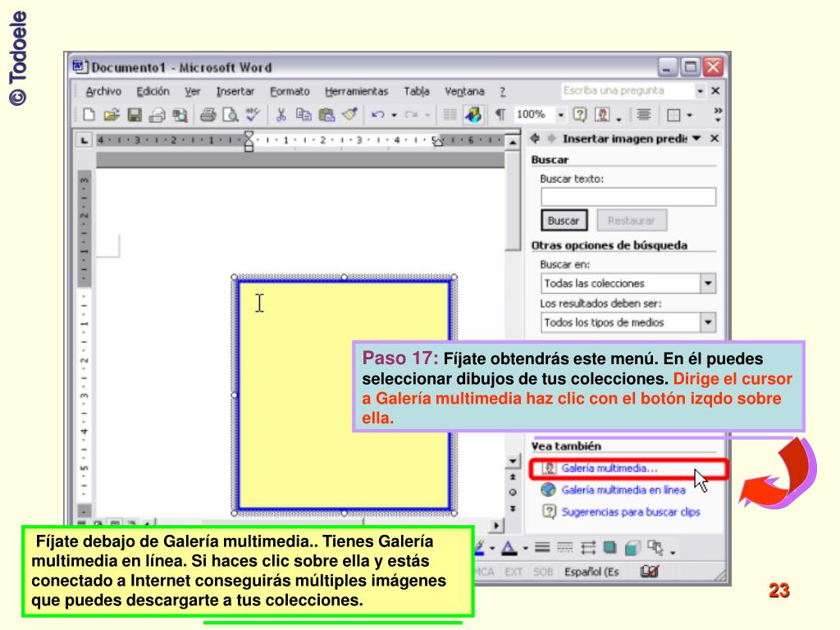Expand the toolbar options chevron

pos(717,113)
